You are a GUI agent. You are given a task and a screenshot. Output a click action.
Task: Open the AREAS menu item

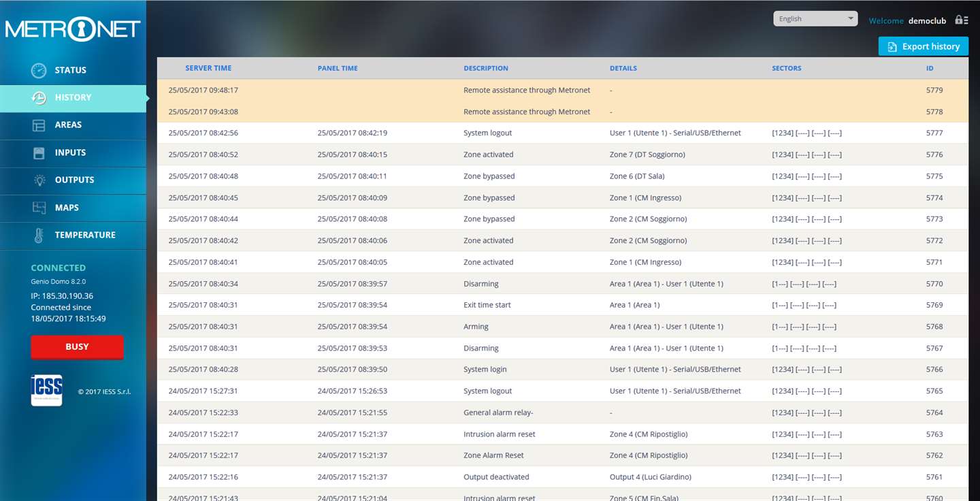click(x=73, y=125)
